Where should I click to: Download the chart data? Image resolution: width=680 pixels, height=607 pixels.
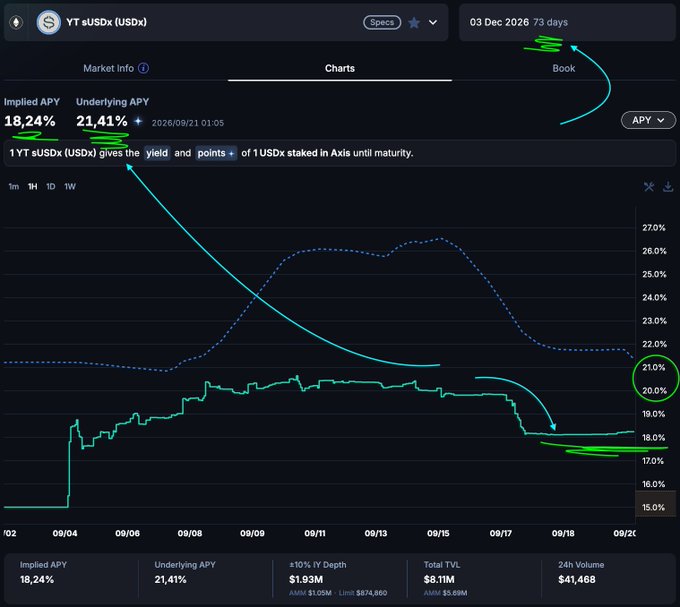[x=668, y=187]
